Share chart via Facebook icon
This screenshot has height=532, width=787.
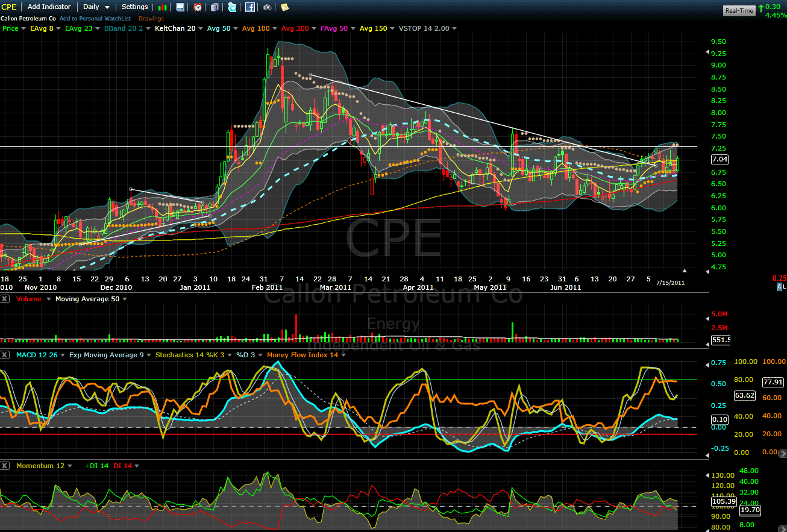(x=250, y=7)
